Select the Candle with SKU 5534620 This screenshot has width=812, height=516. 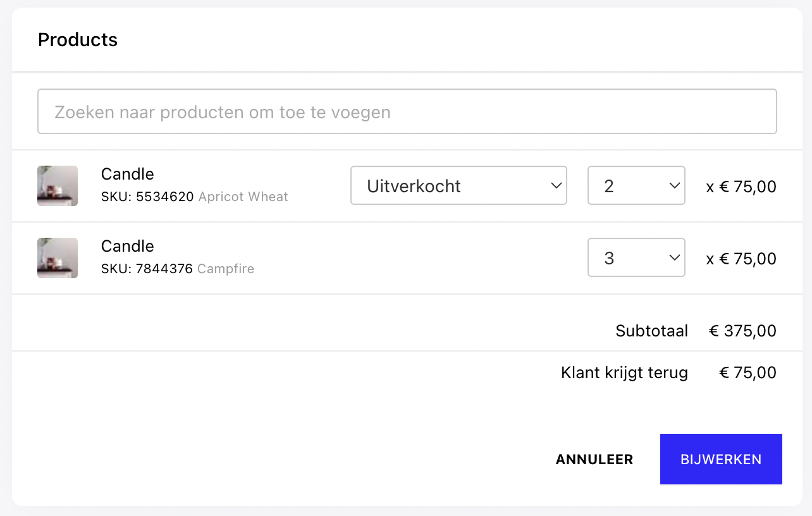click(x=127, y=174)
